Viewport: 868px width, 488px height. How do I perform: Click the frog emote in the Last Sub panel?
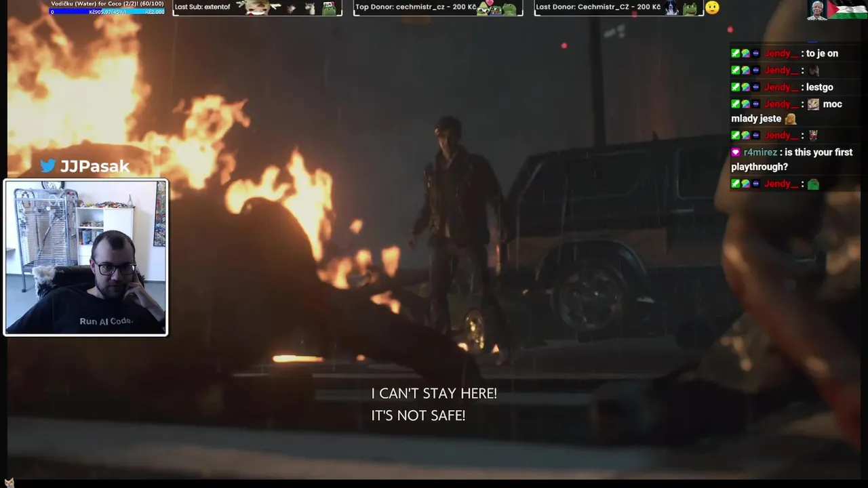(330, 8)
